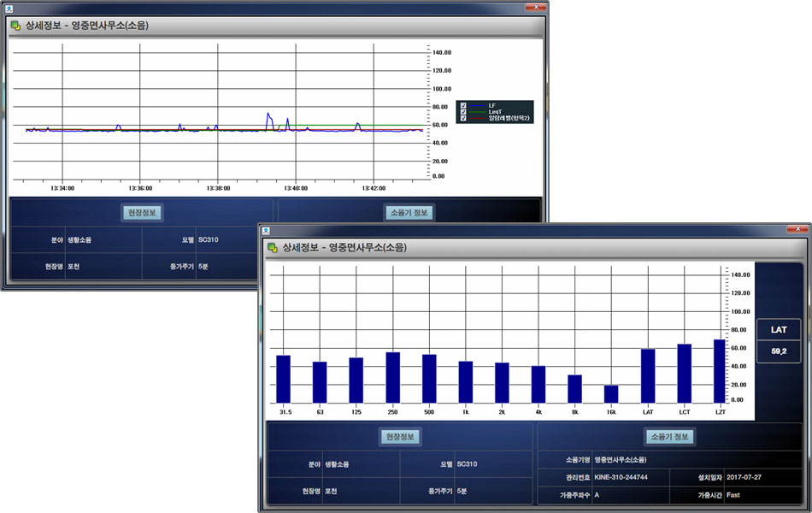Uncheck the LF series checkbox in the legend
Viewport: 812px width, 513px height.
(463, 105)
